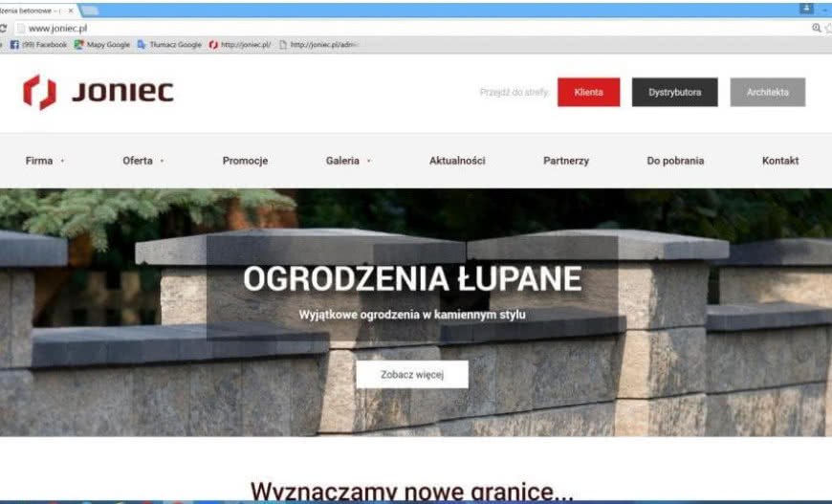Open the Kontakt page link
The image size is (832, 504).
[779, 161]
